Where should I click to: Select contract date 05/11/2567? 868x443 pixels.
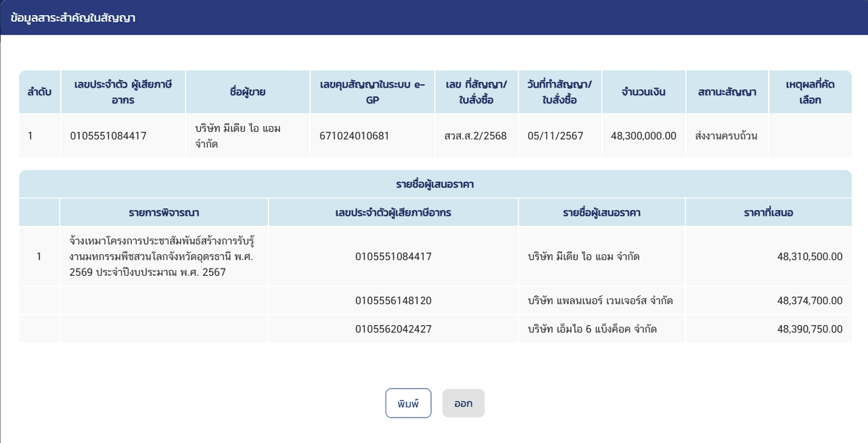pyautogui.click(x=555, y=135)
